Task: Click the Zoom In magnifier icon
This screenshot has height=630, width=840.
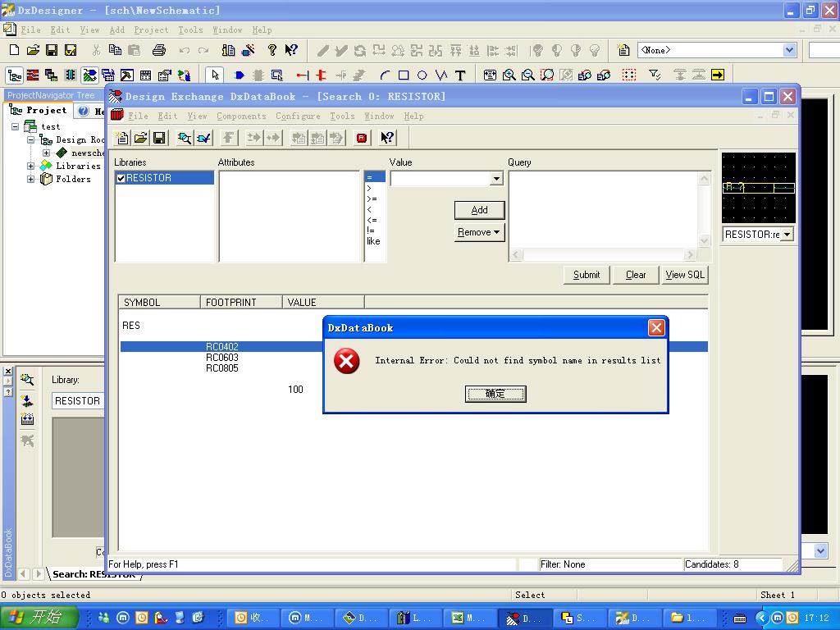Action: pos(509,75)
